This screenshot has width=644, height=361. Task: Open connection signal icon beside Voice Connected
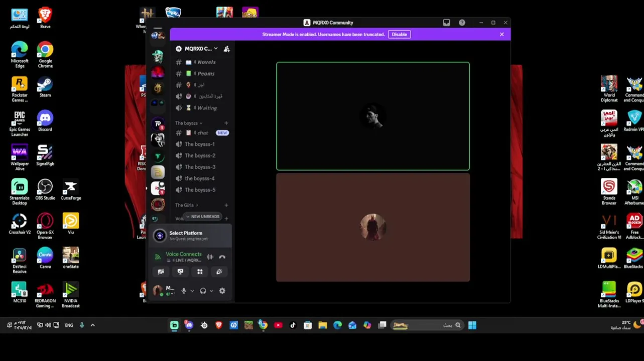(158, 257)
